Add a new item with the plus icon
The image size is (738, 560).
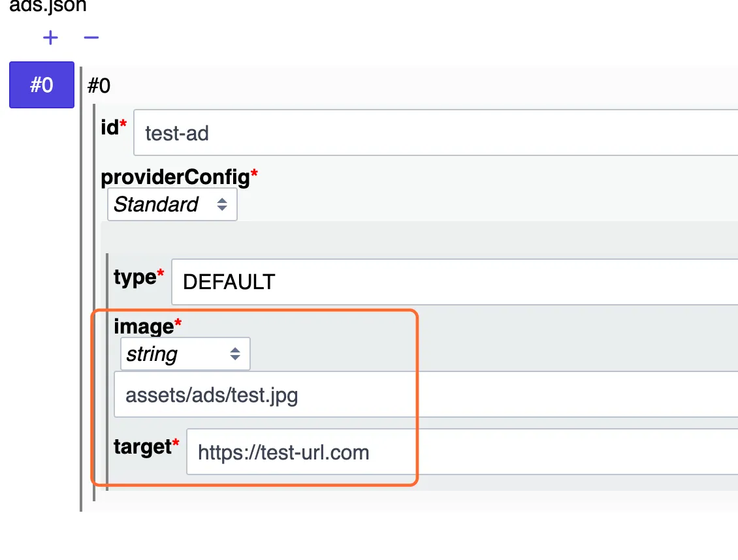[50, 38]
